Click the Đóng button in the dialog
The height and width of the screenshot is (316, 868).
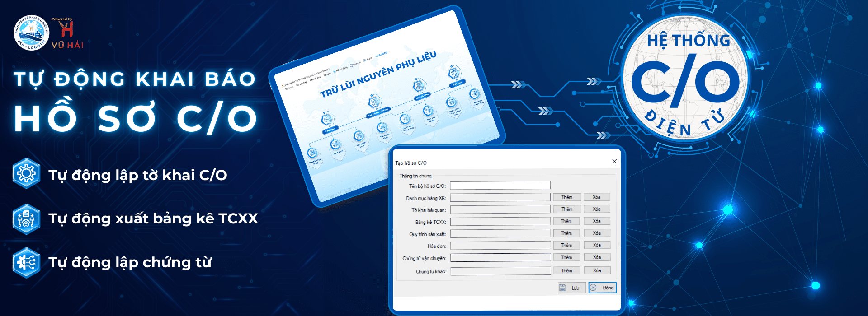point(602,288)
